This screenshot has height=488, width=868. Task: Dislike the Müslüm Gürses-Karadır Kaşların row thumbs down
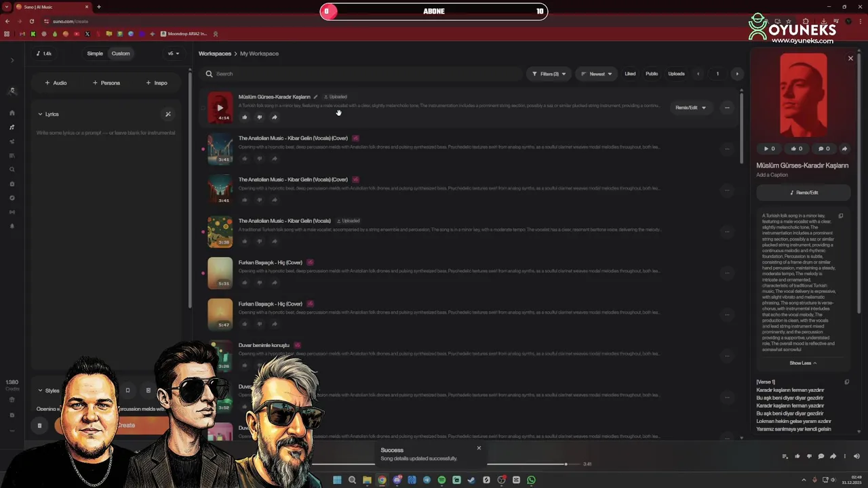click(260, 117)
